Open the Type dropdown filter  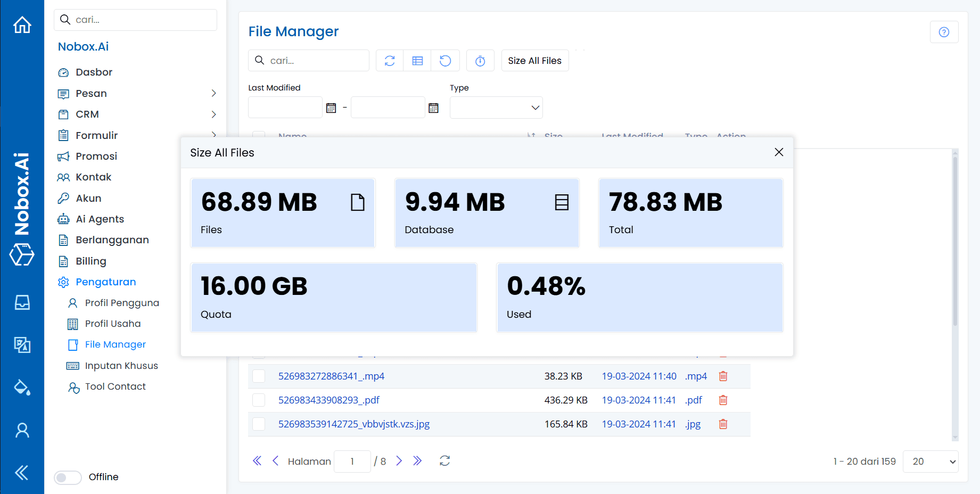[x=496, y=108]
